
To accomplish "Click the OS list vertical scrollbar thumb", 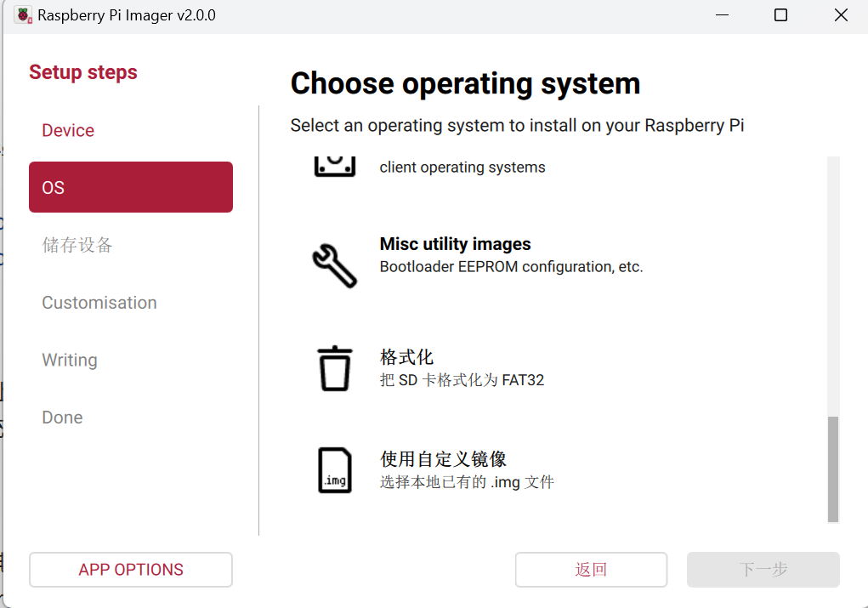I will click(x=833, y=469).
